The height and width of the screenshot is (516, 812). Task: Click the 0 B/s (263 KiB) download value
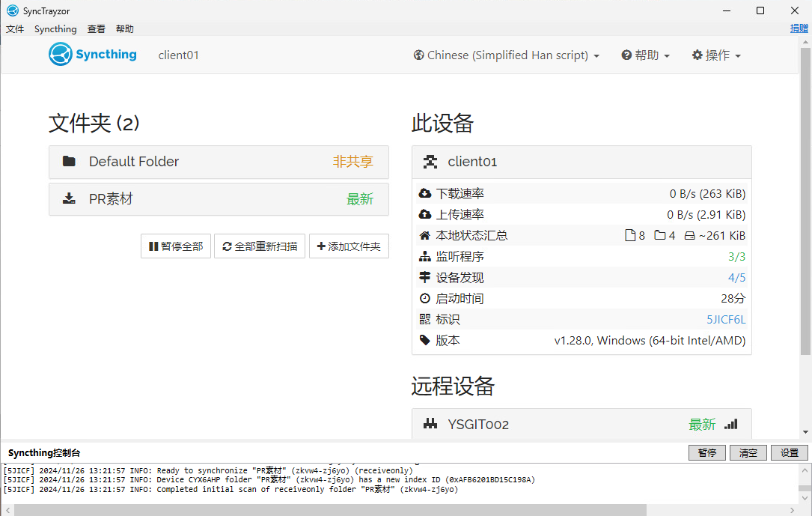707,194
